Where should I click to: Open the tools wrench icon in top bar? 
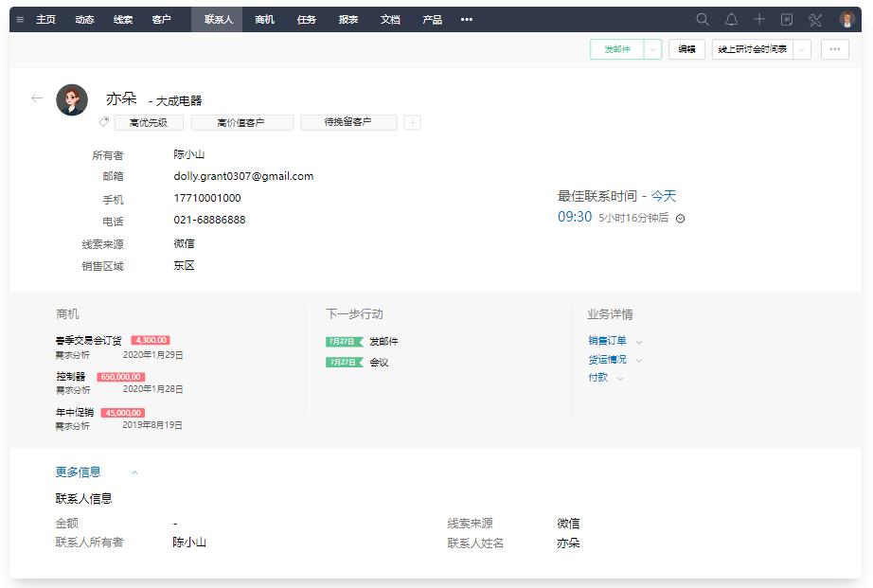coord(813,19)
